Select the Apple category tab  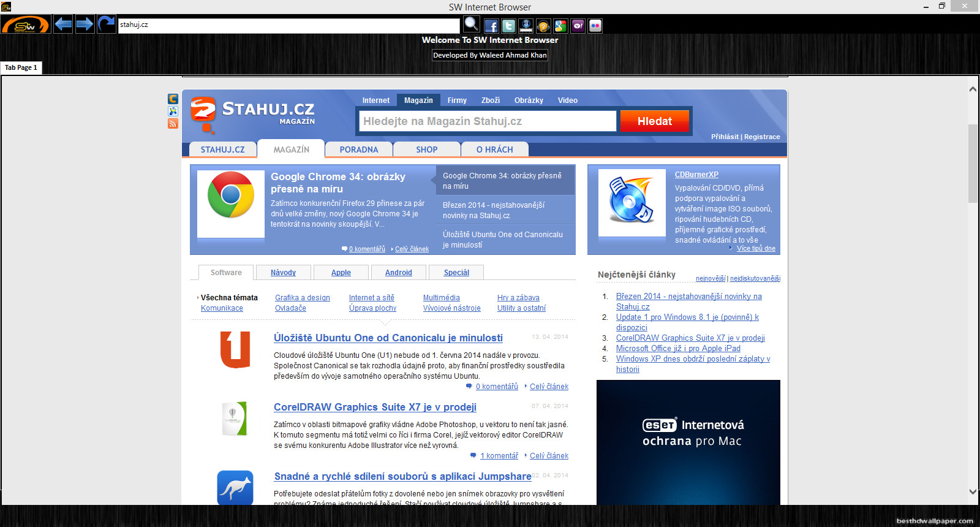(341, 273)
